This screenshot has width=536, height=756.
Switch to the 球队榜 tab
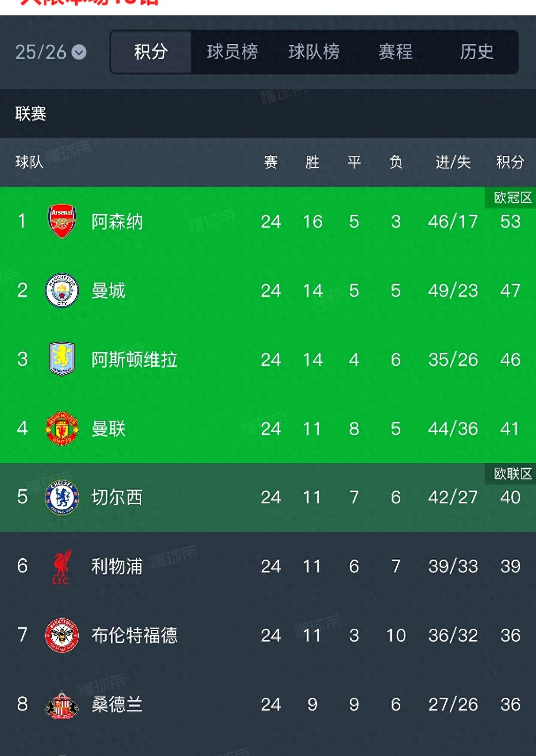pyautogui.click(x=314, y=52)
